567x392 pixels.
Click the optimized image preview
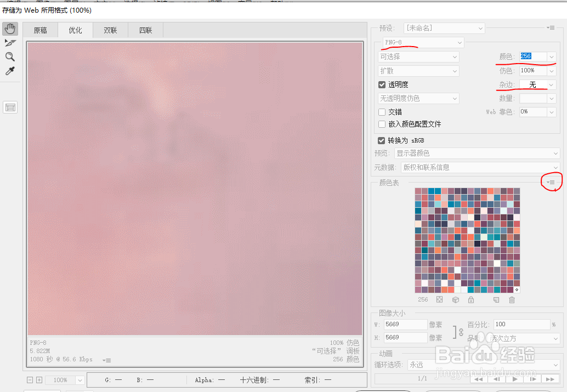(195, 189)
